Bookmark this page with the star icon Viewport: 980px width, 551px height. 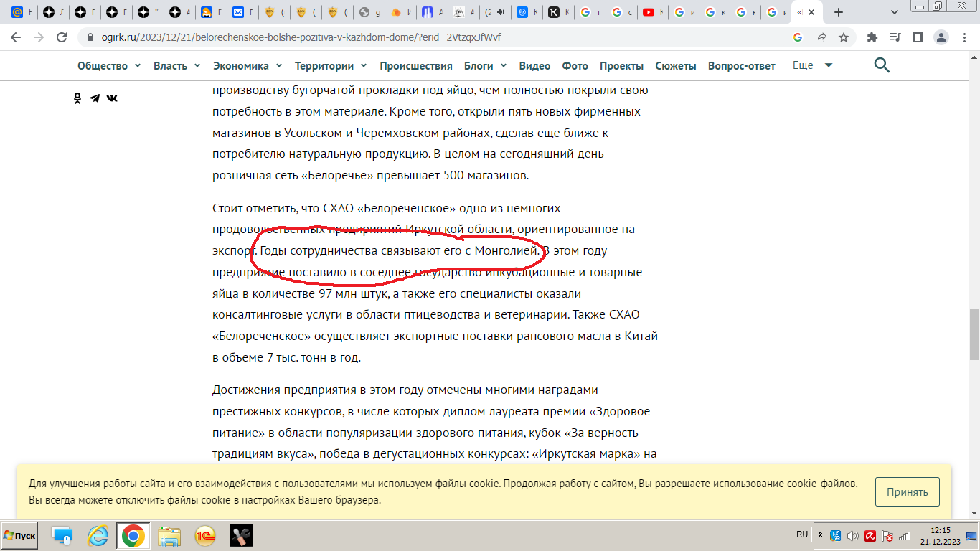(844, 37)
